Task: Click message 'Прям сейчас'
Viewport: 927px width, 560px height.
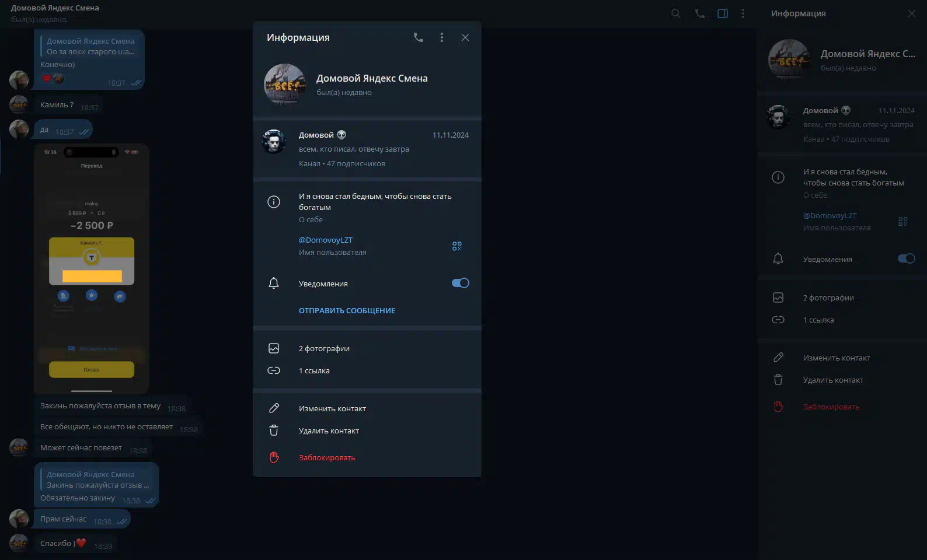Action: click(x=82, y=519)
